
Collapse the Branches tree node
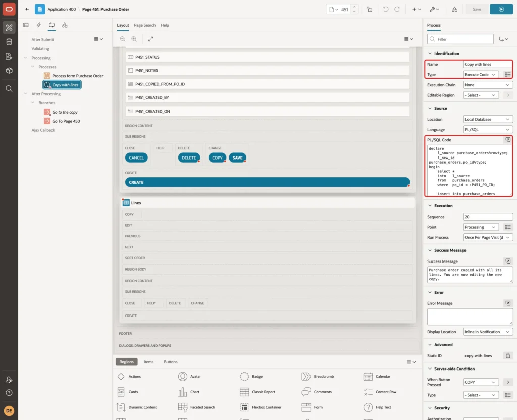point(33,103)
